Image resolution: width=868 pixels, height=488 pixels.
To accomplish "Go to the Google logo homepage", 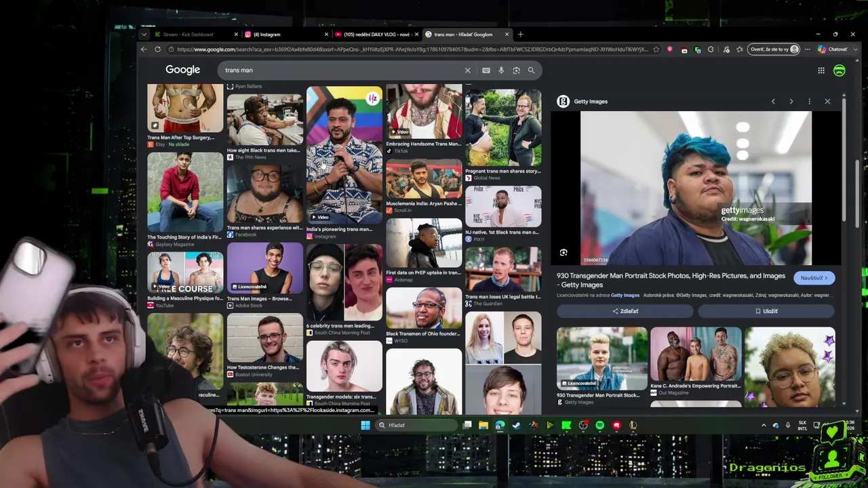I will pyautogui.click(x=182, y=70).
